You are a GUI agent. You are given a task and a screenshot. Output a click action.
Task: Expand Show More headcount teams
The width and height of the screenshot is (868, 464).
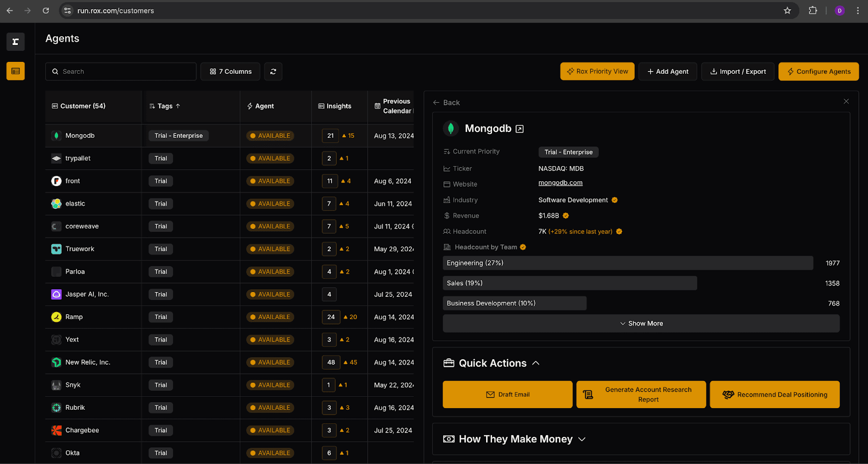point(641,323)
